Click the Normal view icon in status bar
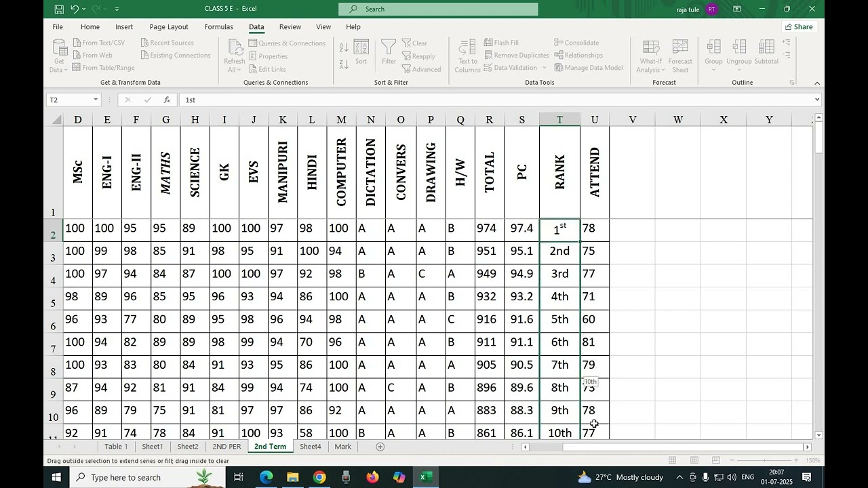 click(672, 460)
